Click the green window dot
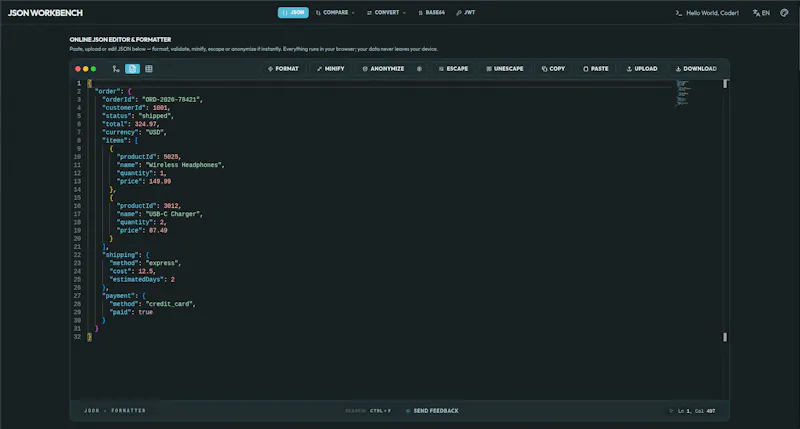Screen dimensions: 800x429 93,69
